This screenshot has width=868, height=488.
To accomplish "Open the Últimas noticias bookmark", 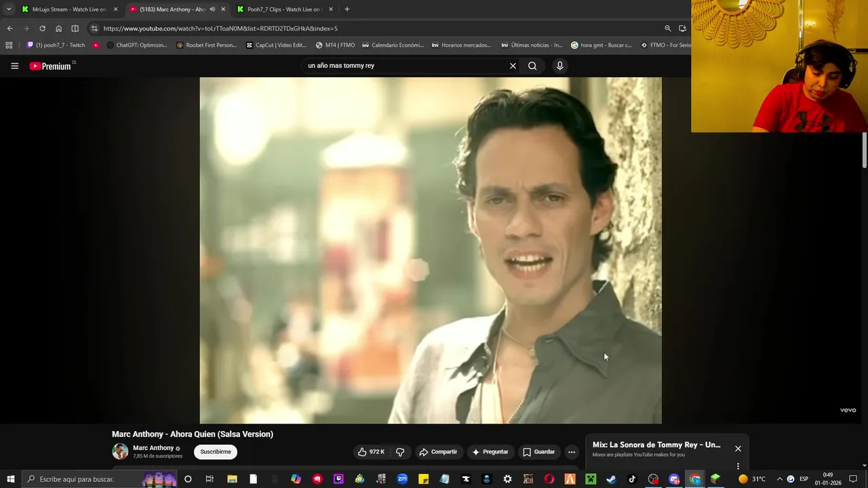I will pyautogui.click(x=532, y=45).
